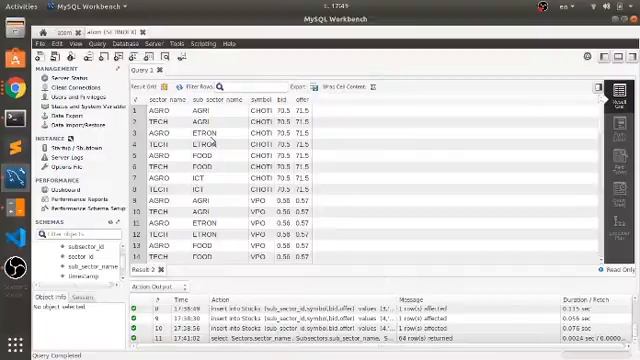Create new stored procedure toolbar icon
The height and width of the screenshot is (360, 640).
point(133,57)
